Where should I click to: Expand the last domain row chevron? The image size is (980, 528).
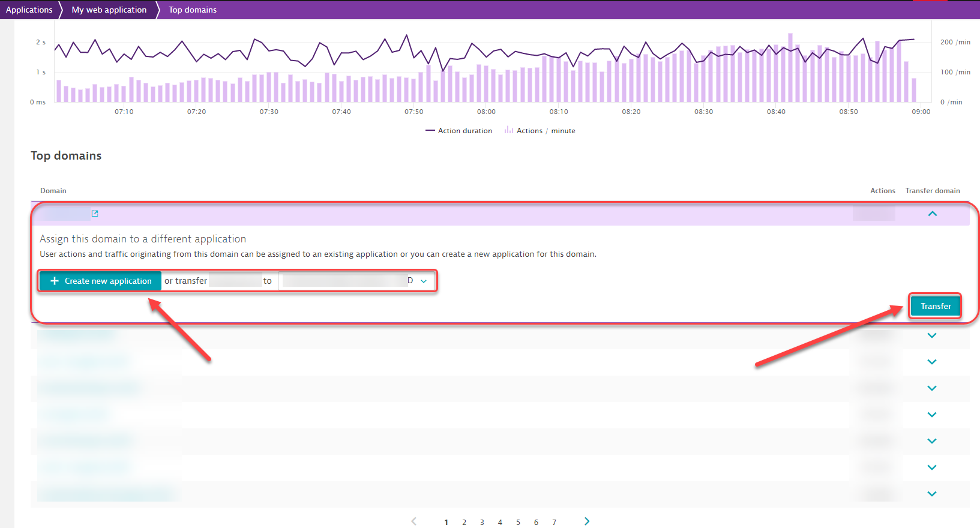click(931, 494)
